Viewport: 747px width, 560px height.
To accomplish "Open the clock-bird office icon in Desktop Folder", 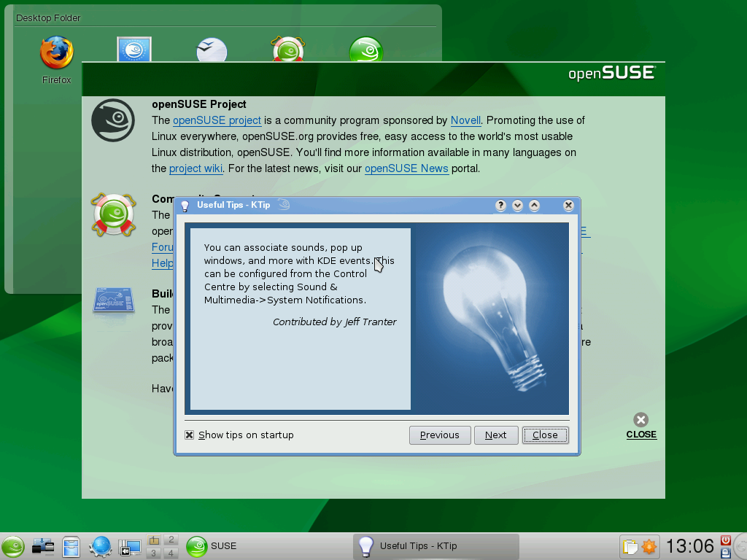I will pyautogui.click(x=212, y=50).
